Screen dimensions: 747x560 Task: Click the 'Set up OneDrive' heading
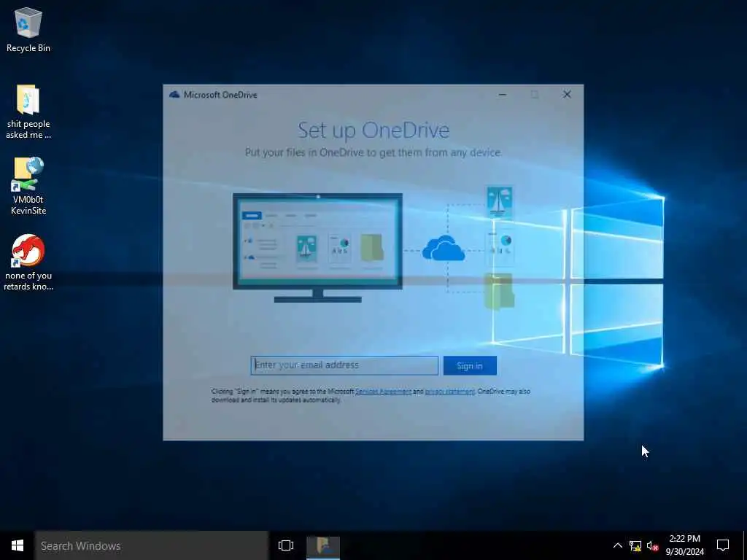tap(373, 130)
